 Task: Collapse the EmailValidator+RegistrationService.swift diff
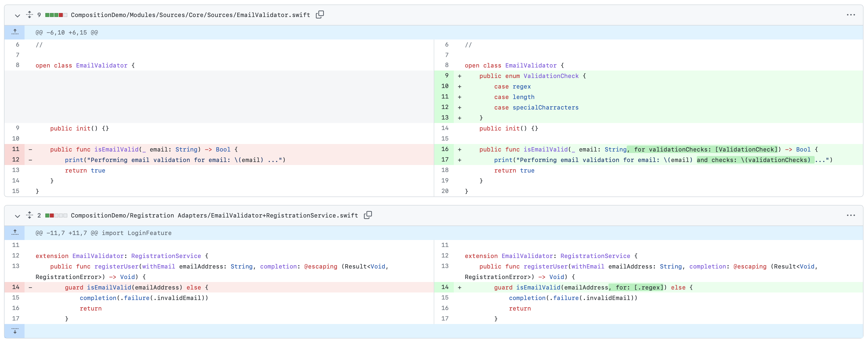pos(18,216)
